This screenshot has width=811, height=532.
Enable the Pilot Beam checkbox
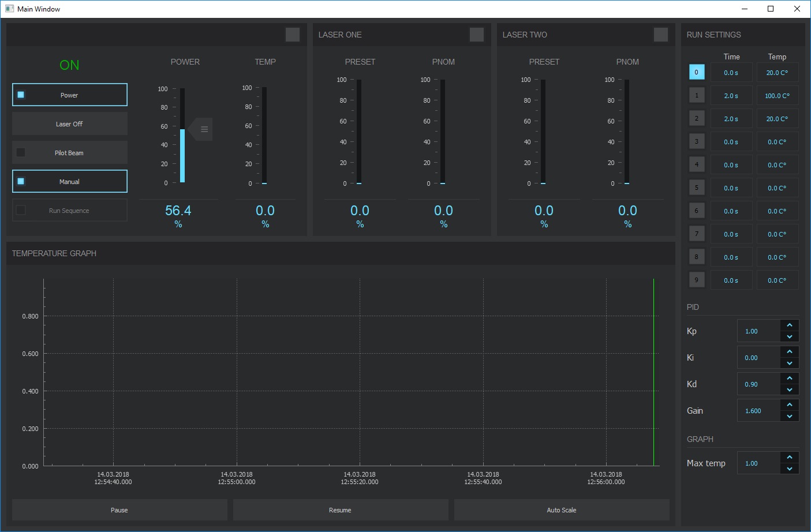(x=21, y=152)
